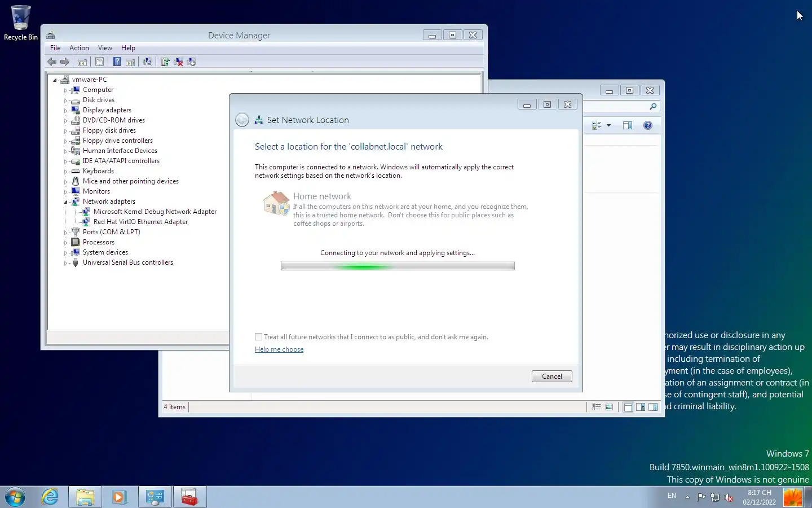Switch to details view in Explorer status bar

597,407
